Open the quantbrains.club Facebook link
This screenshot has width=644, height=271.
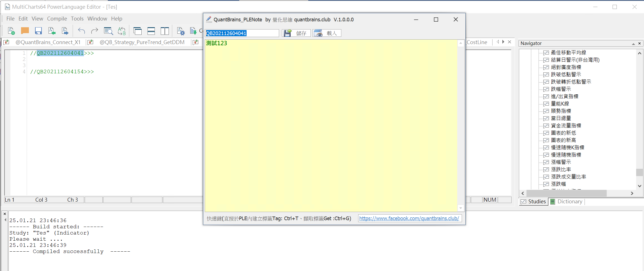click(x=409, y=218)
